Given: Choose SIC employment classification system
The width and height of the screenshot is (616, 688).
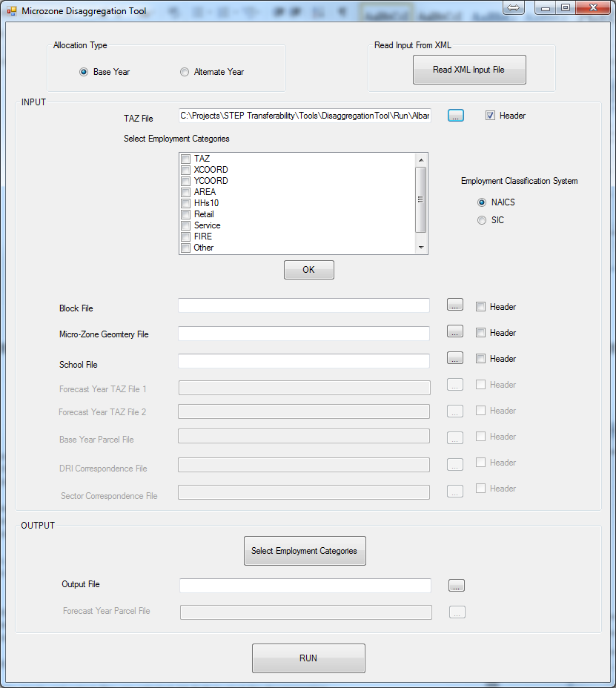Looking at the screenshot, I should 482,220.
